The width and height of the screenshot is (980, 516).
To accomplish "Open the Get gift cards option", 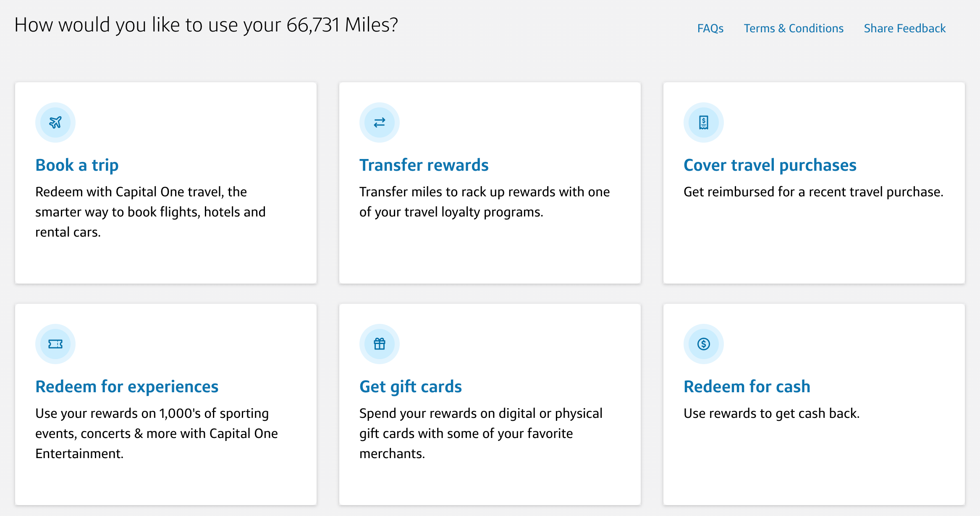I will point(410,386).
